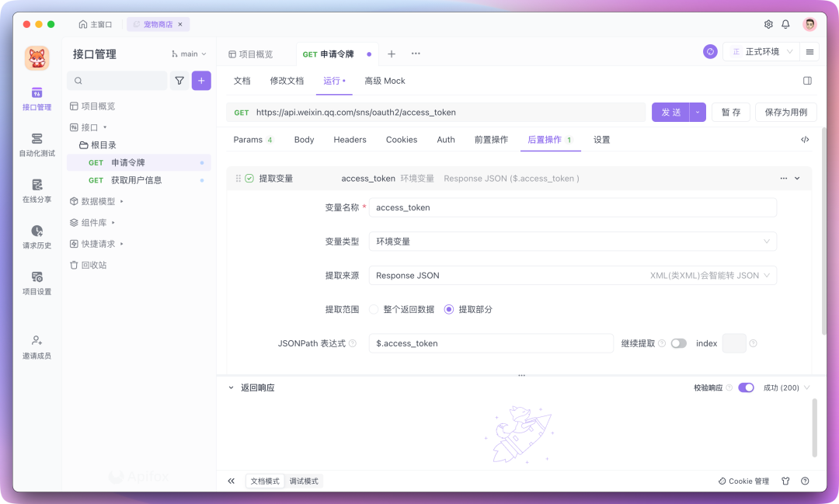The image size is (839, 504).
Task: Click help icon beside JSONPath 表达式
Action: (x=353, y=343)
